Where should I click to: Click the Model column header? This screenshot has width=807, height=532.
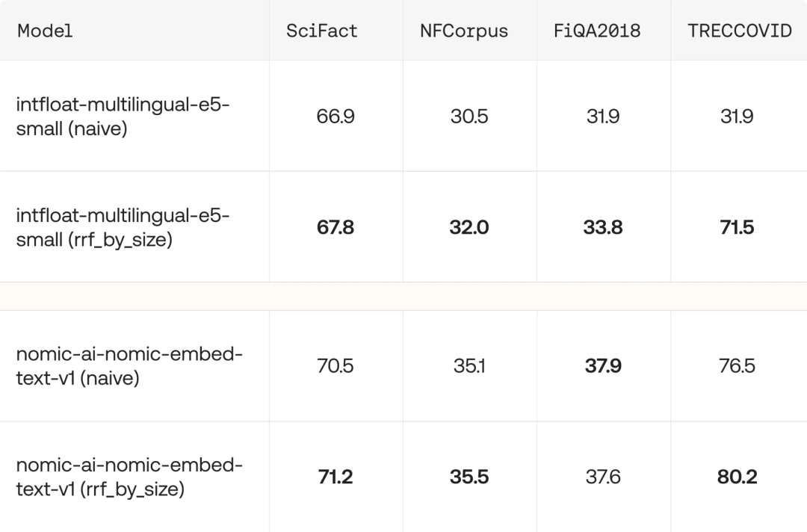coord(46,31)
